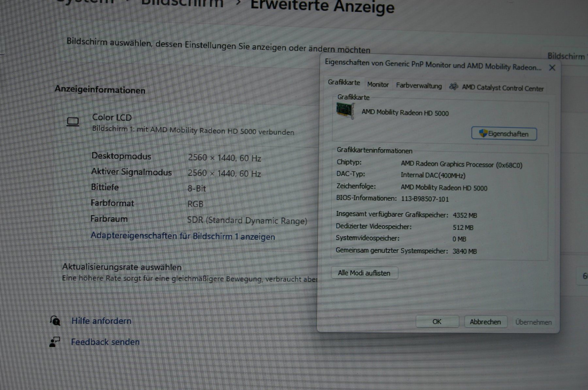Click Desktopmodus value 2560 × 1440, 60 Hz
588x390 pixels.
point(224,158)
